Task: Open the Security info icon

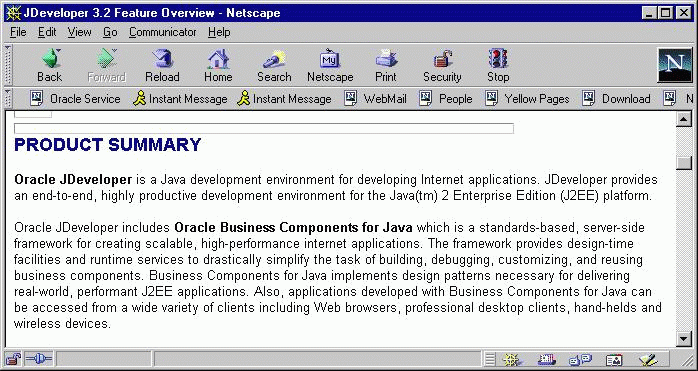Action: pos(442,65)
